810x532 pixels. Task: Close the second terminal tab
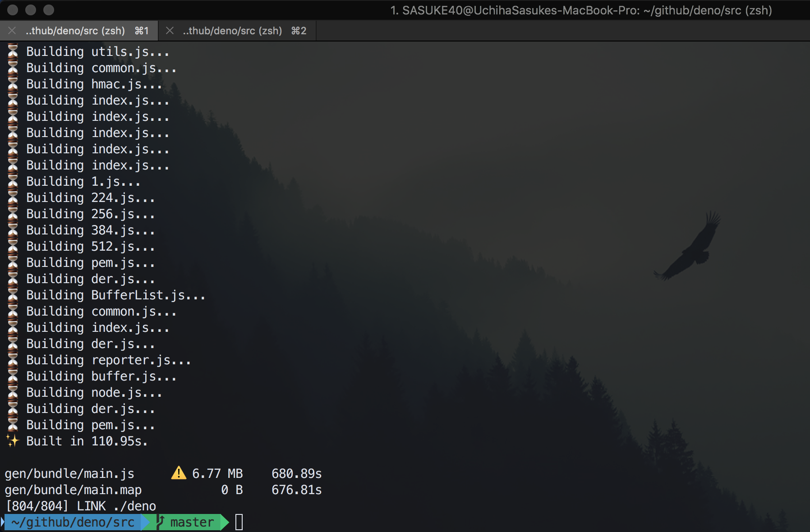[x=170, y=31]
